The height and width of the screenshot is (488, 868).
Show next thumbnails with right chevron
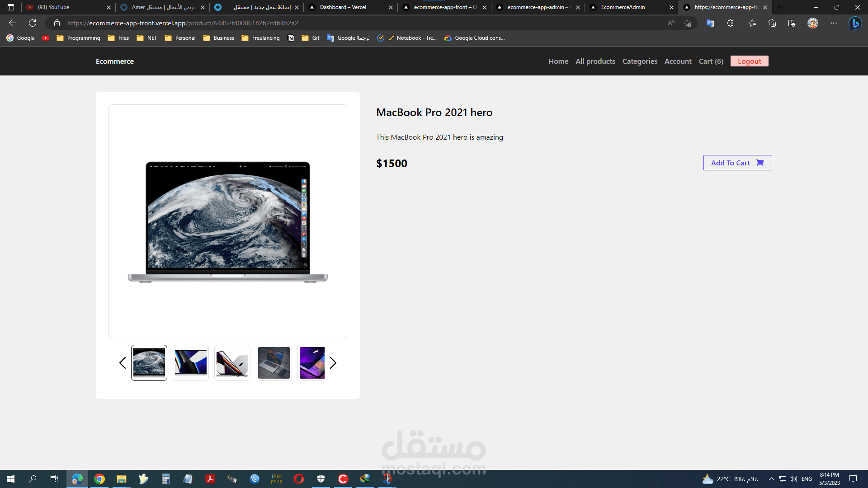pos(333,363)
